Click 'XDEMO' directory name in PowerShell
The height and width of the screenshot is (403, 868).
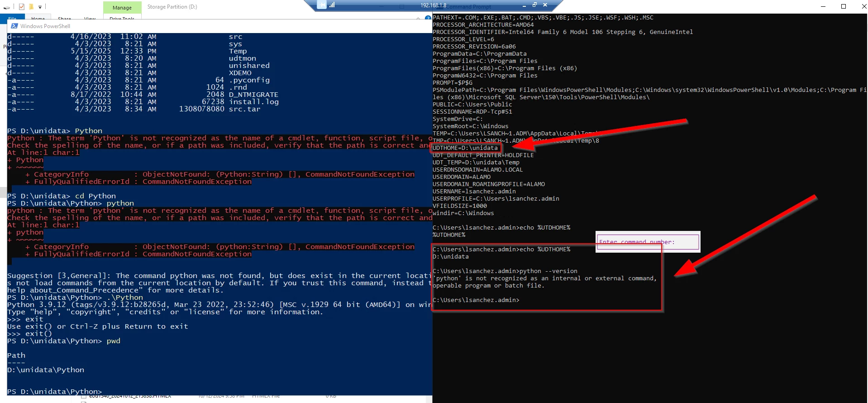pyautogui.click(x=240, y=73)
